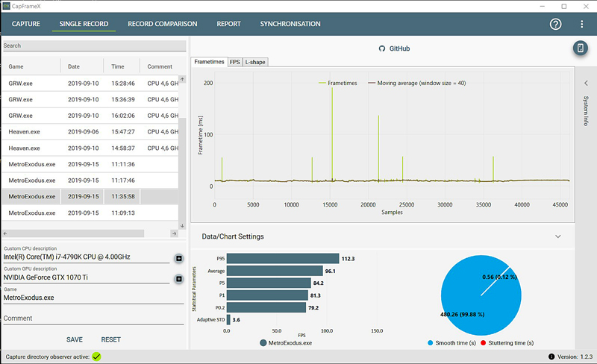Toggle the Stuttering time legend entry
Screen dimensions: 597x364
507,343
